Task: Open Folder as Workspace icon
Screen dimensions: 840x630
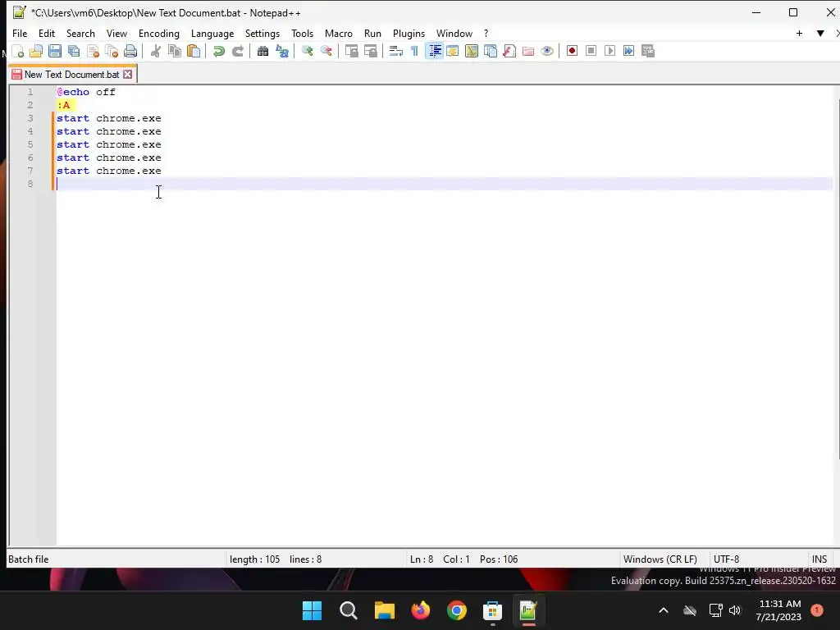Action: (x=528, y=51)
